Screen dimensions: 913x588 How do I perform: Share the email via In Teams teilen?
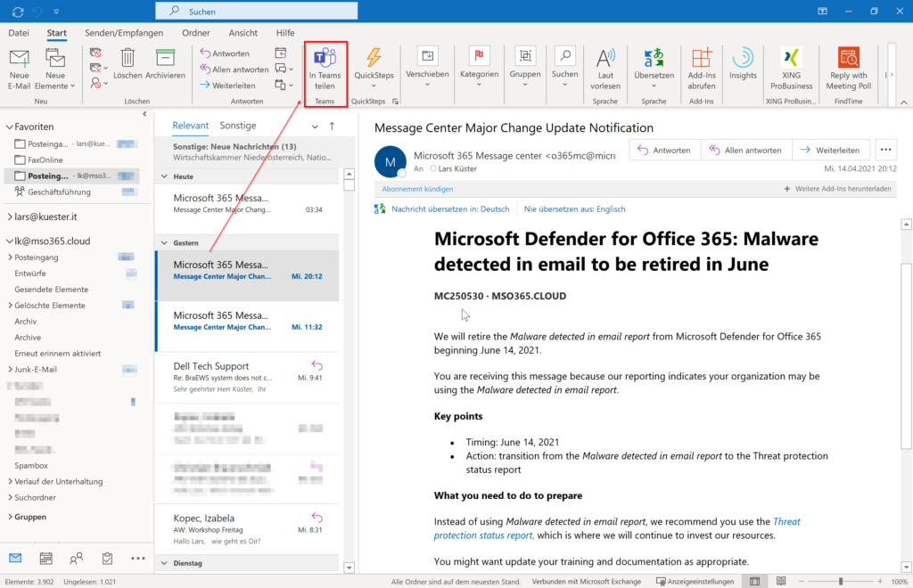325,69
